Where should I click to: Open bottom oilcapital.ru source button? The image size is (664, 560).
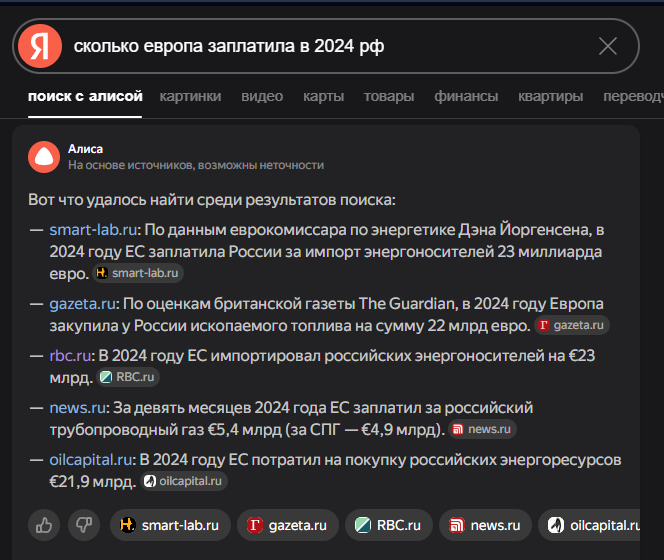coord(589,525)
